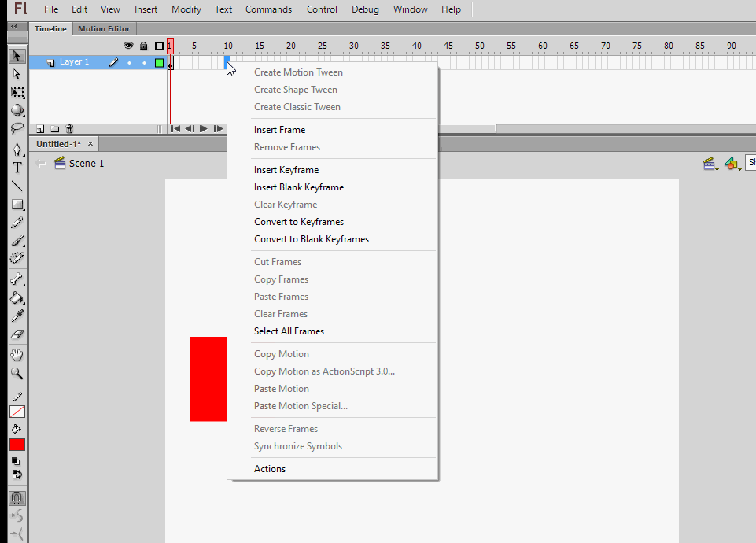The height and width of the screenshot is (543, 756).
Task: Click the red fill color swatch
Action: point(17,444)
